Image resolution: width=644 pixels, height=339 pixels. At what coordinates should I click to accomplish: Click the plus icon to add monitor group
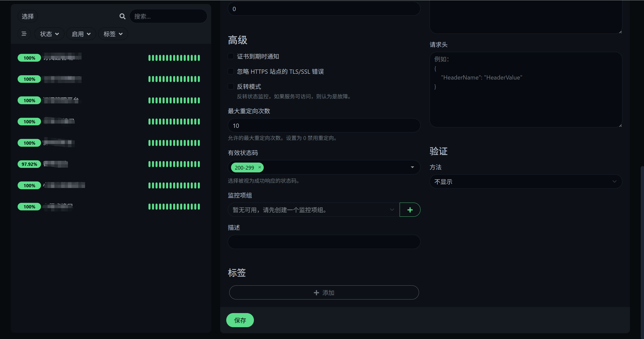(x=410, y=210)
